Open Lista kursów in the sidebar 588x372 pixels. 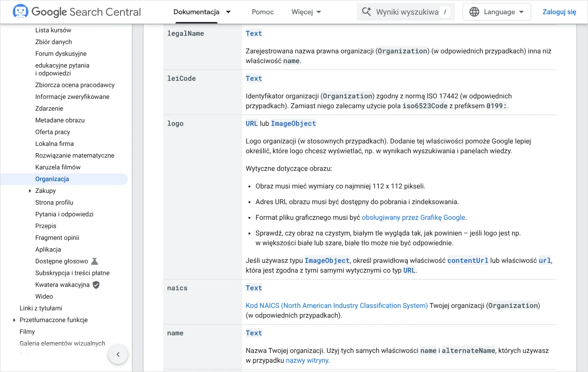(53, 30)
